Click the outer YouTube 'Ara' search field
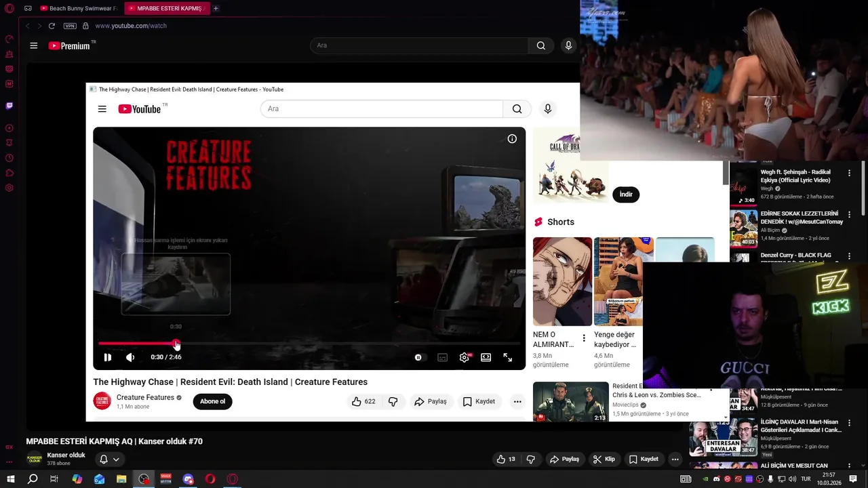The image size is (868, 488). pos(418,45)
